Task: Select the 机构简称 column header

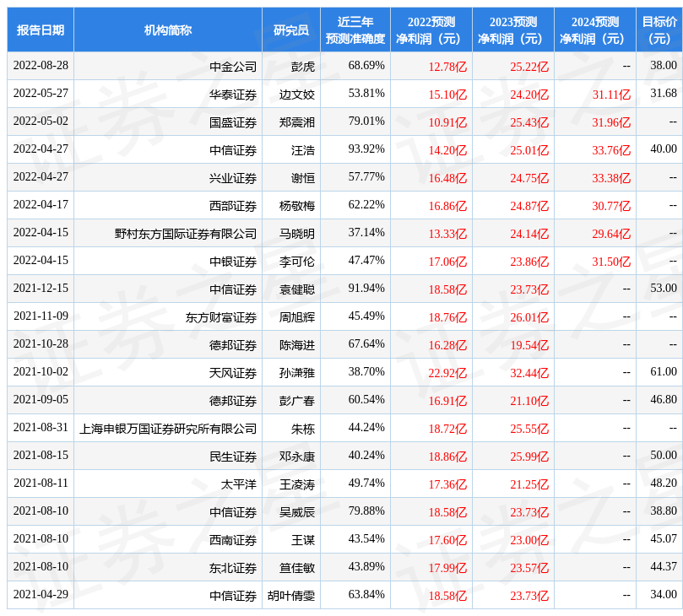Action: (x=168, y=30)
